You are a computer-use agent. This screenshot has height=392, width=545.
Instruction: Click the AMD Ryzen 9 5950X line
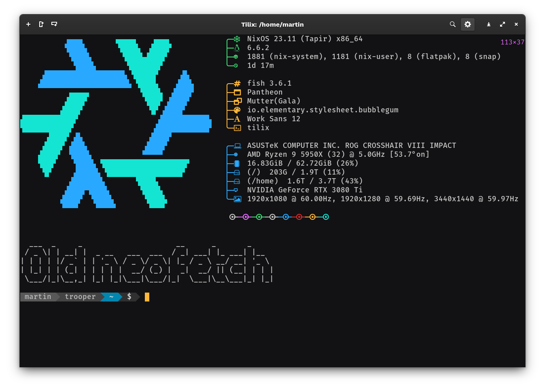pos(338,155)
